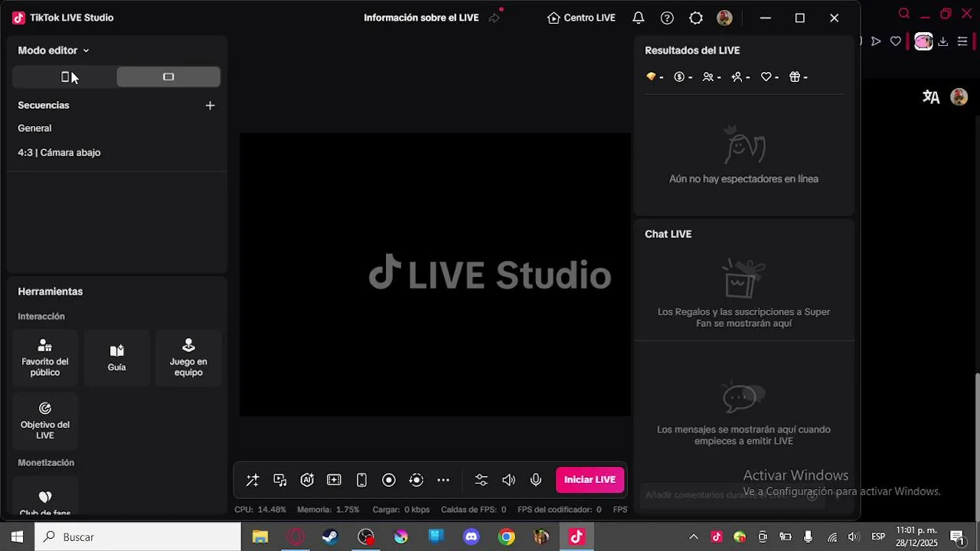Click Caídas de FPS: 0 status

tap(474, 510)
